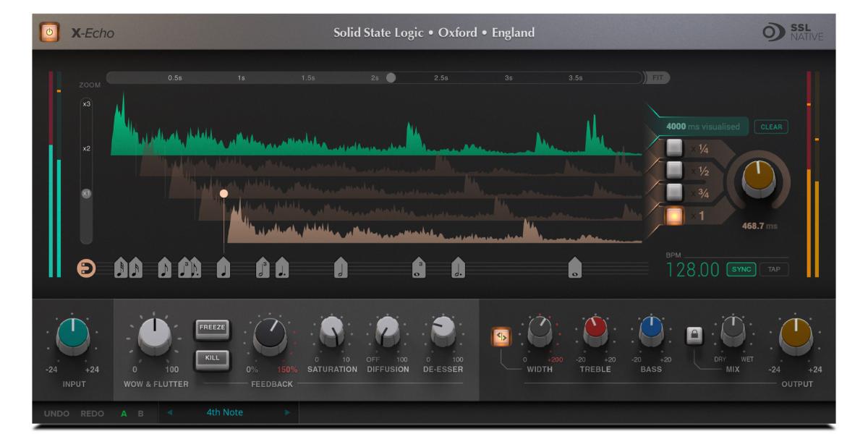Select the plain 8th note marker
The image size is (868, 439).
[164, 268]
